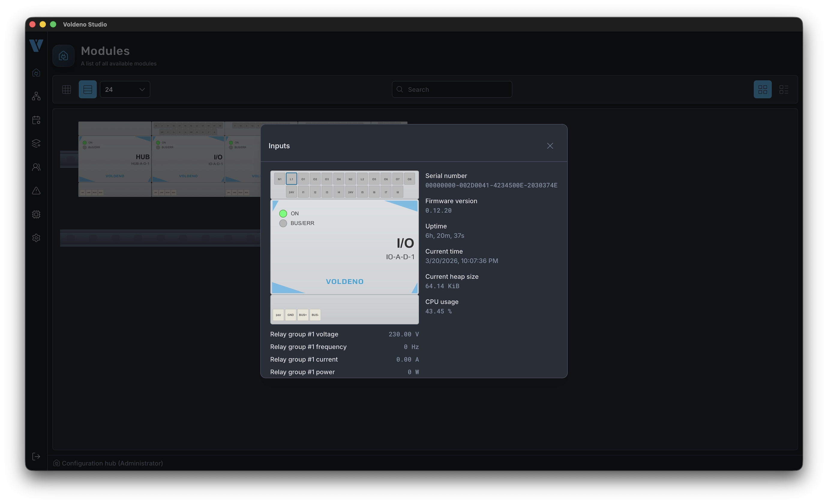The height and width of the screenshot is (504, 828).
Task: Toggle output terminal O8 on the module
Action: point(409,179)
